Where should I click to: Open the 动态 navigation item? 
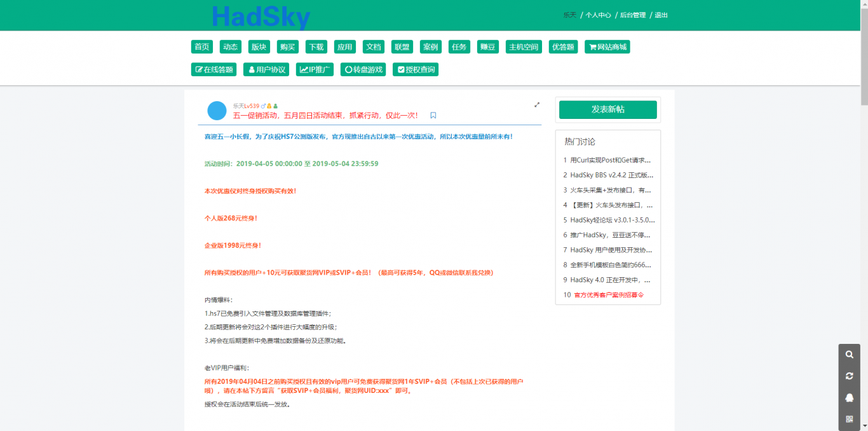(230, 47)
